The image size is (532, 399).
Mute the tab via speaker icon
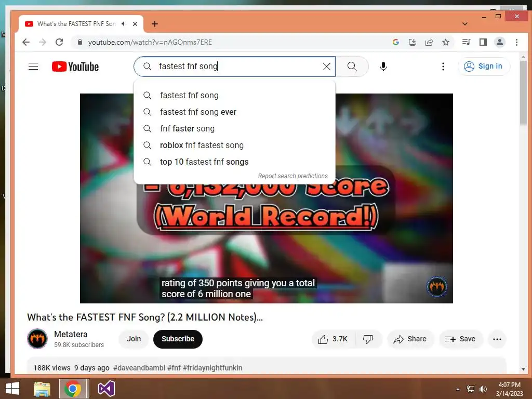pos(124,24)
